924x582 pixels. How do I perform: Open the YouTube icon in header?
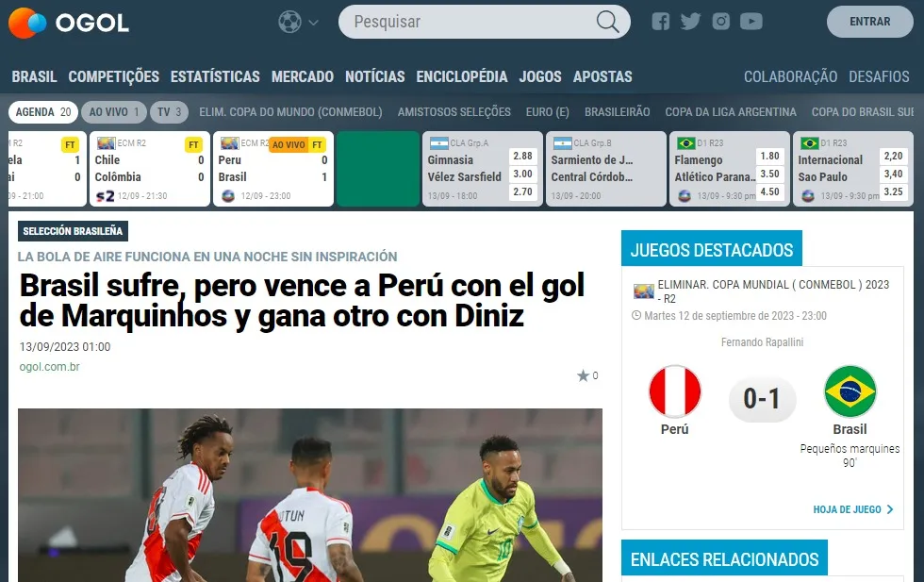click(x=751, y=22)
